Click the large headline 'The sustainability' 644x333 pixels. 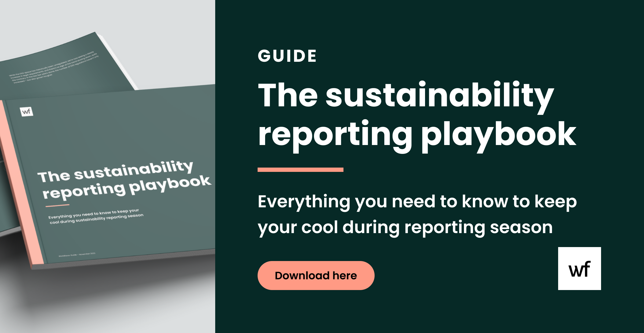(x=406, y=95)
